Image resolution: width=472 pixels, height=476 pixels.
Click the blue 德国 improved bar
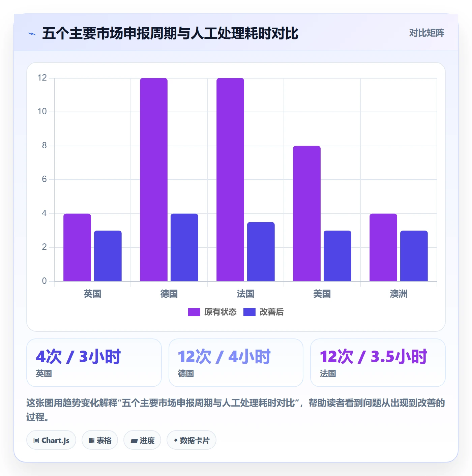[184, 247]
